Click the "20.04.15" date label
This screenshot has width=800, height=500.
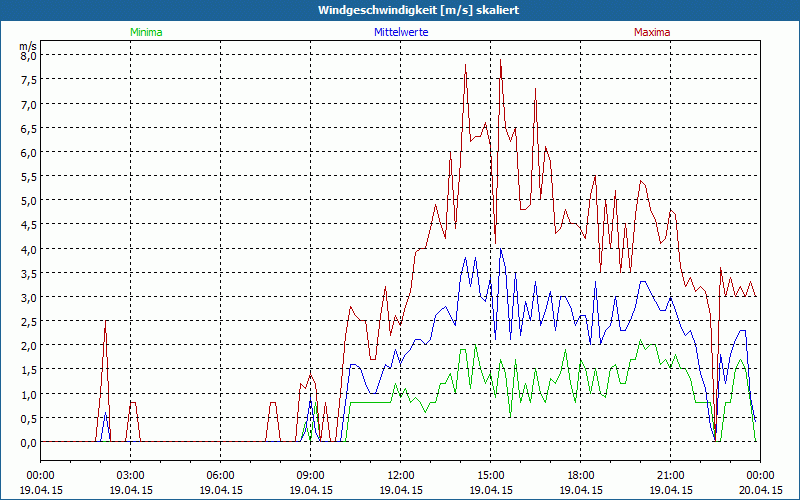(760, 490)
